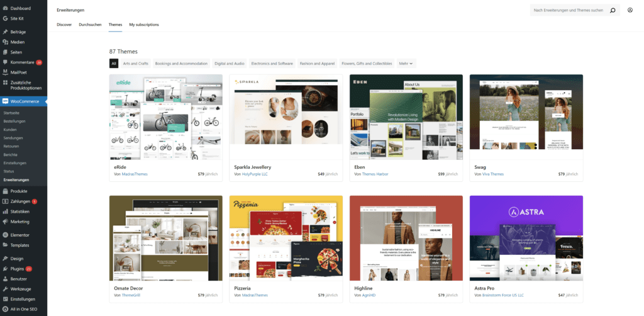Switch to the Discover tab
Screen dimensions: 644x316
[x=64, y=25]
